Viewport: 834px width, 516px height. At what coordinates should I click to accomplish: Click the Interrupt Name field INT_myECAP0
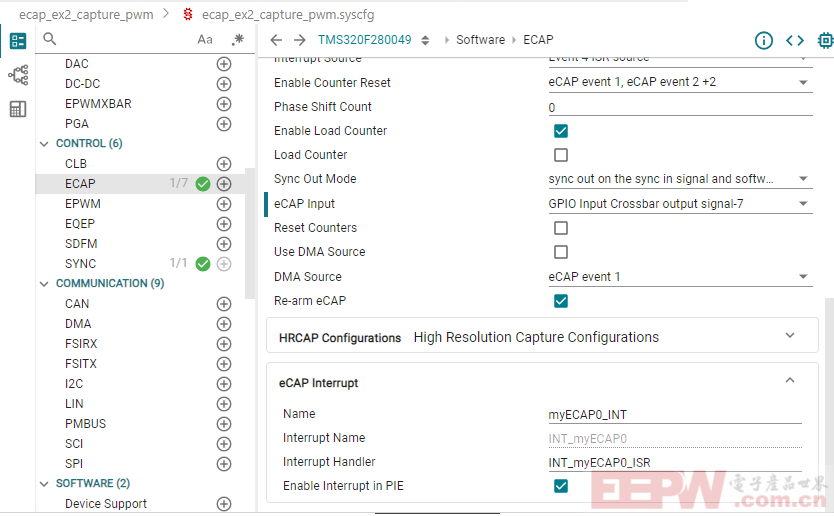[675, 439]
